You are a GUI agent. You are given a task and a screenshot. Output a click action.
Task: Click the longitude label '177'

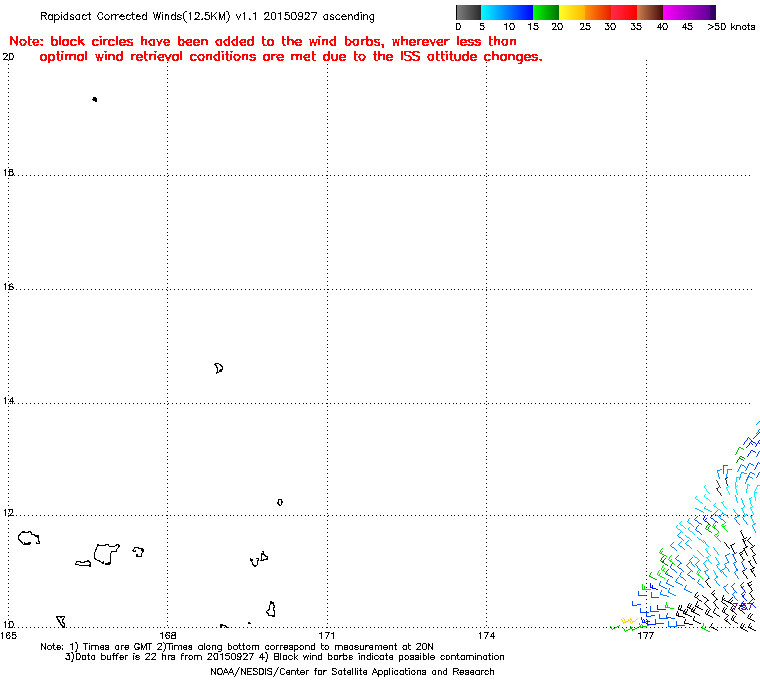coord(646,636)
